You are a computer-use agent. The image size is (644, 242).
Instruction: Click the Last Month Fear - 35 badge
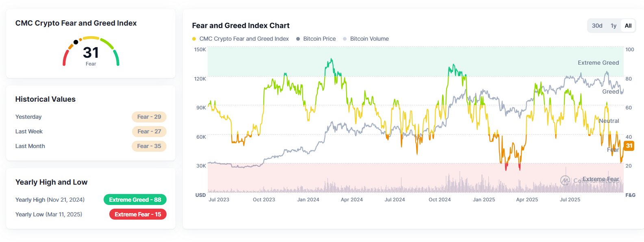point(149,146)
